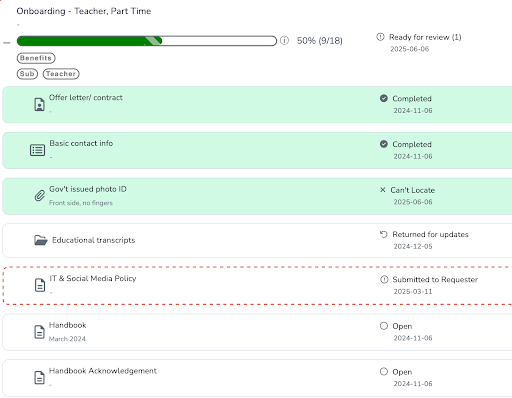This screenshot has width=512, height=398.
Task: Click the X icon next to Can't Locate
Action: 383,190
